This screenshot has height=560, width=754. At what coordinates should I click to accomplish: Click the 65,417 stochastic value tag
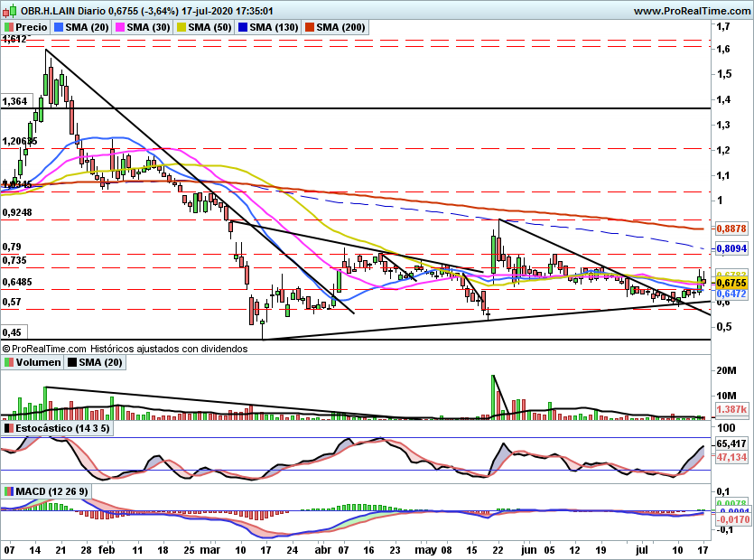[731, 443]
